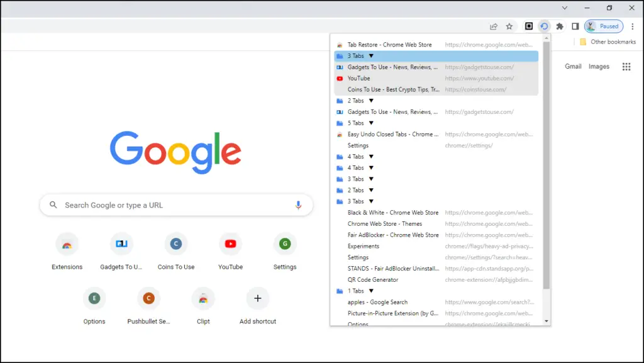The height and width of the screenshot is (363, 644).
Task: Click the folder icon of highlighted 3 Tabs
Action: [340, 56]
